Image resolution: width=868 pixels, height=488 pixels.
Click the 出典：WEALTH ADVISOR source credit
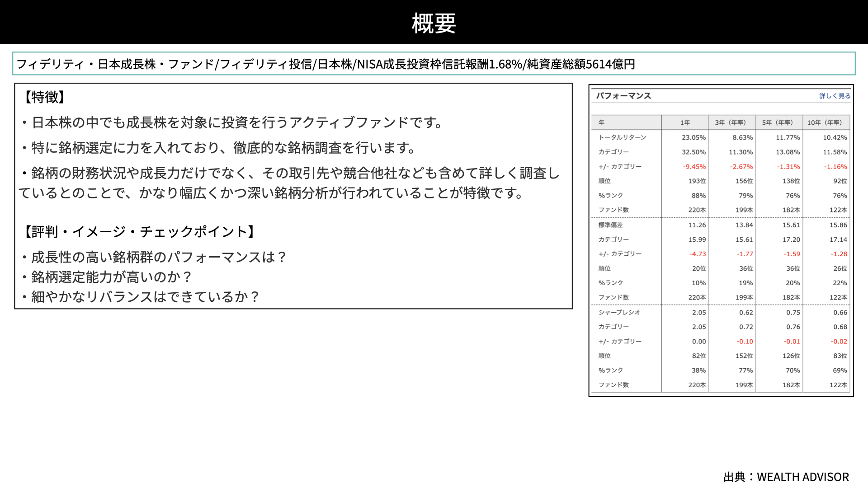[786, 477]
